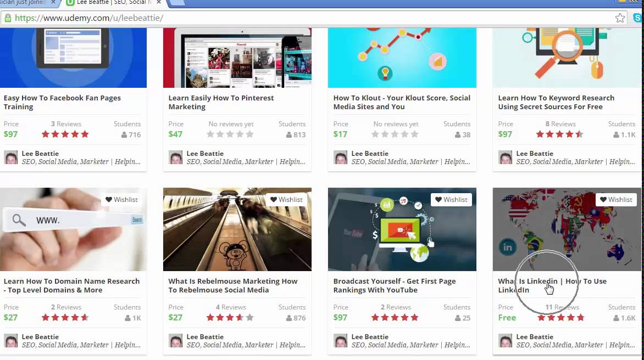Bookmark this page with the star icon
The width and height of the screenshot is (644, 360).
pyautogui.click(x=620, y=18)
